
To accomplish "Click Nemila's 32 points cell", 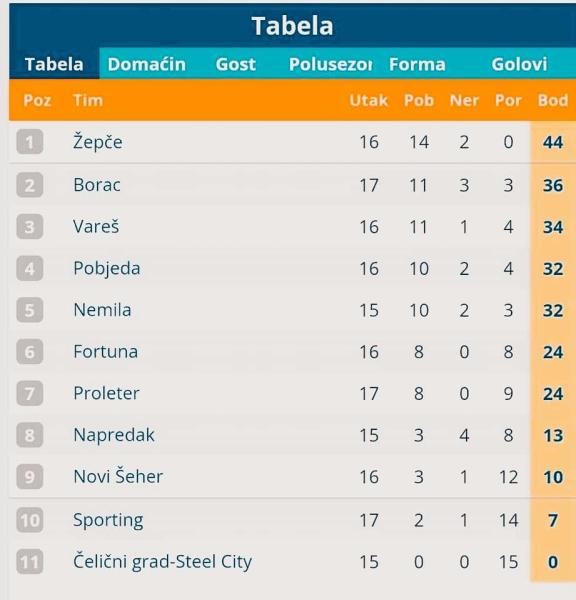I will 553,310.
